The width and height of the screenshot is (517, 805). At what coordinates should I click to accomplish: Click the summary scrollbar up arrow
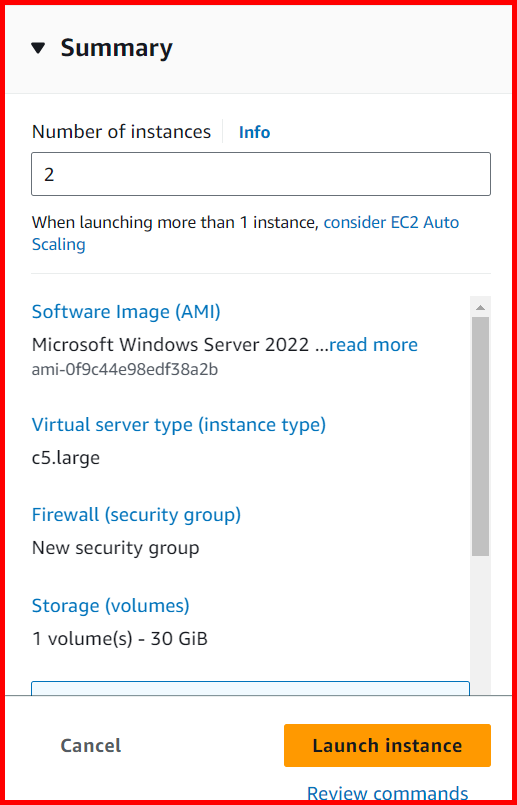click(x=481, y=308)
